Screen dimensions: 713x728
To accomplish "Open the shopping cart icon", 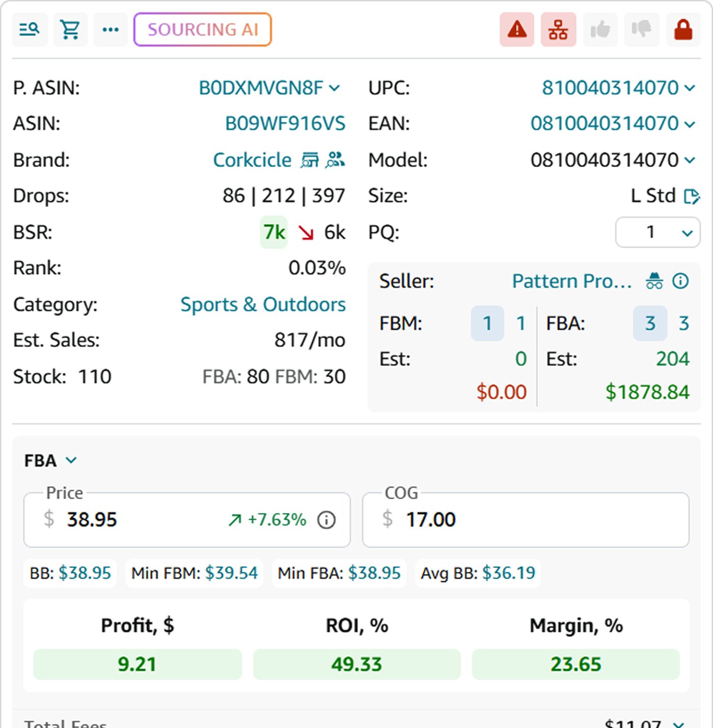I will pos(70,30).
